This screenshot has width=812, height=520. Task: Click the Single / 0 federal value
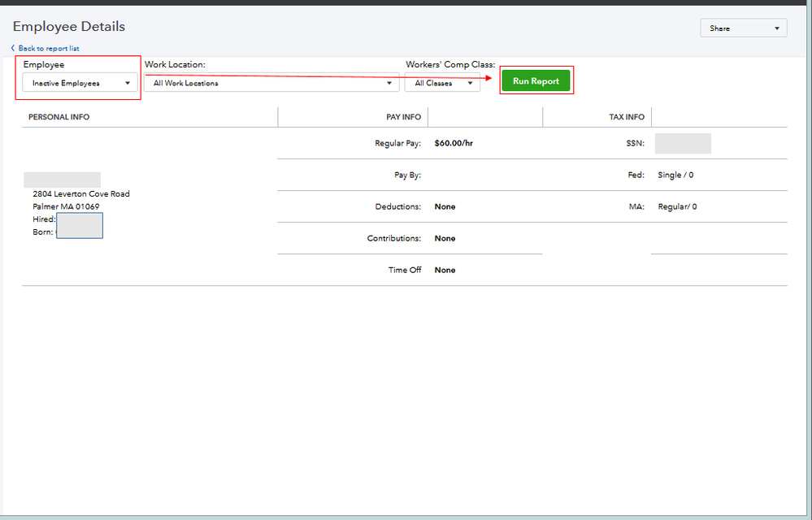pos(675,175)
